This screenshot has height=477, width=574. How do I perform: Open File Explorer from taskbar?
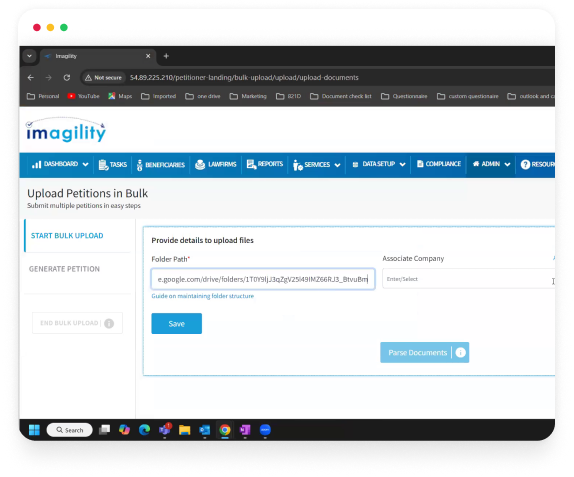pyautogui.click(x=184, y=430)
